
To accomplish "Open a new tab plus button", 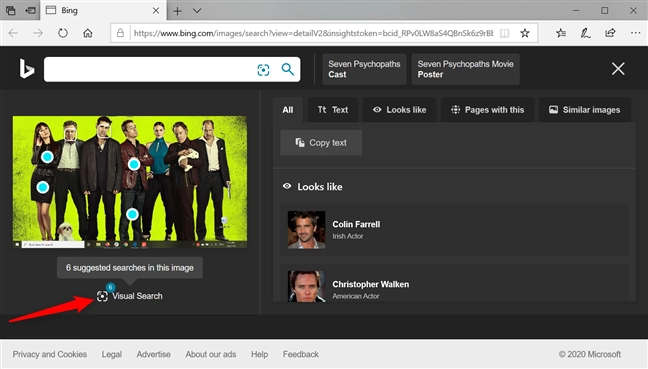I will (177, 11).
